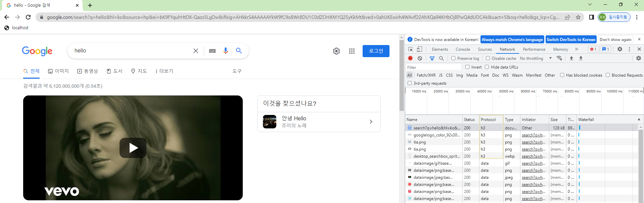644x203 pixels.
Task: Click the blue search magnifier icon
Action: click(239, 51)
